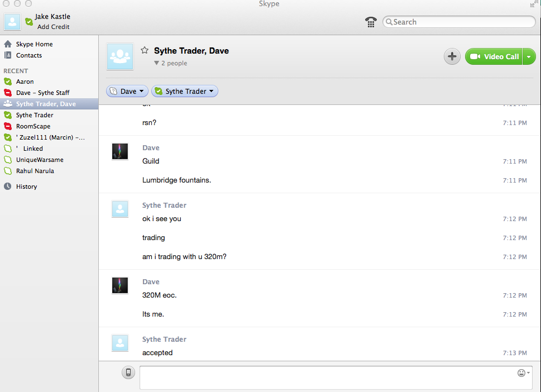The image size is (541, 392).
Task: Click the plus button to add people
Action: click(x=452, y=56)
